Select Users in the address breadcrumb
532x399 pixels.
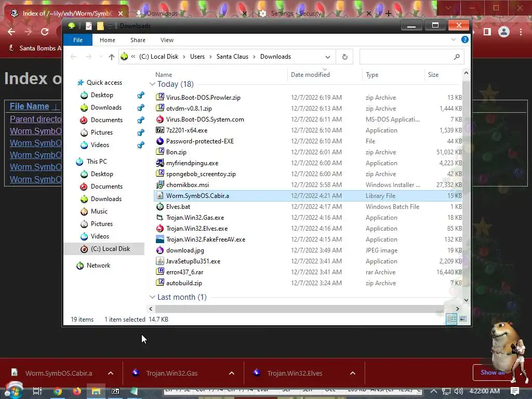coord(197,57)
